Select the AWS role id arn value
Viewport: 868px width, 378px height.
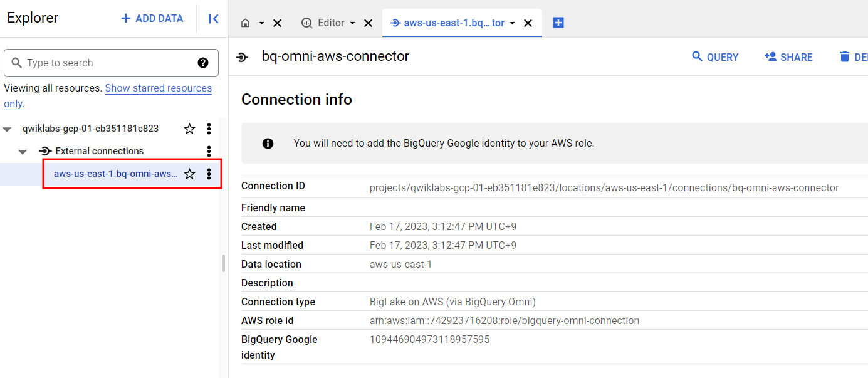point(505,320)
